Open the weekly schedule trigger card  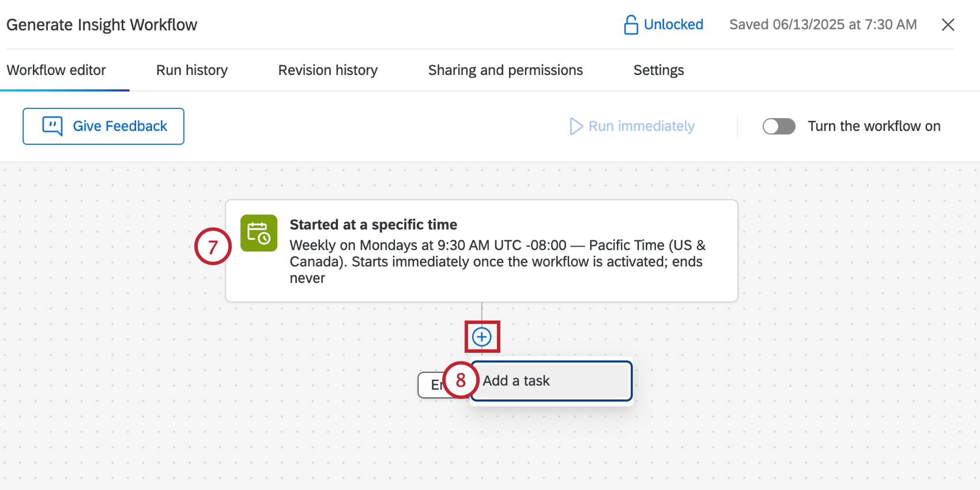tap(482, 250)
